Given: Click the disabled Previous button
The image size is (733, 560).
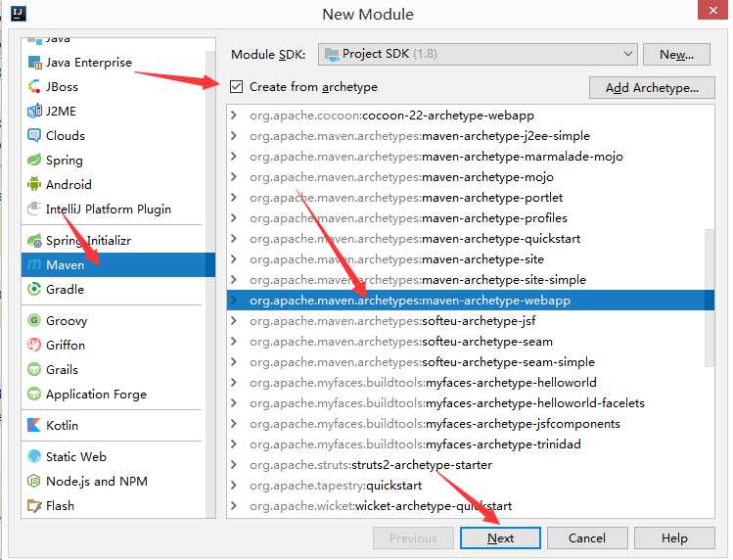Looking at the screenshot, I should coord(413,538).
